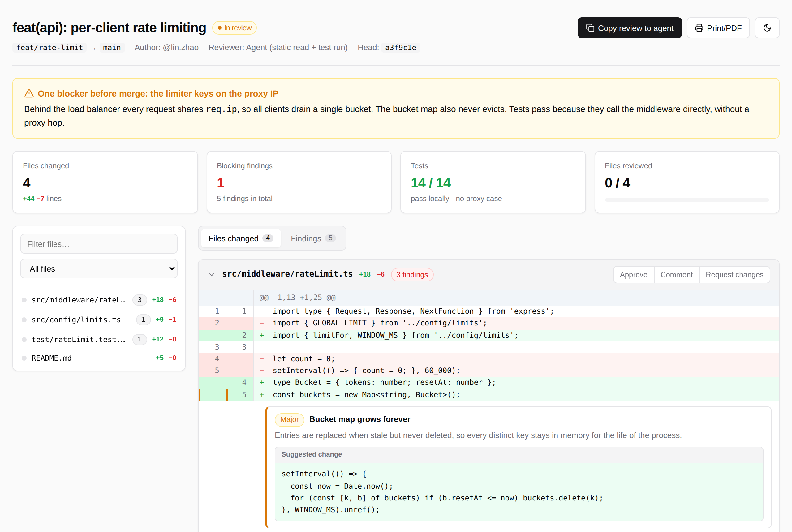Open Print/PDF export
Viewport: 792px width, 532px height.
718,28
